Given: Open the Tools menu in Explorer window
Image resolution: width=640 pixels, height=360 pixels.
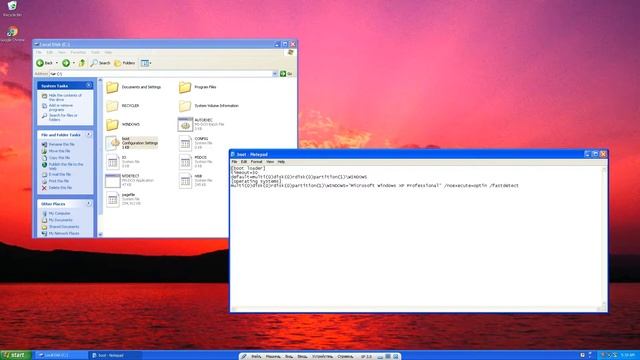Looking at the screenshot, I should (95, 52).
